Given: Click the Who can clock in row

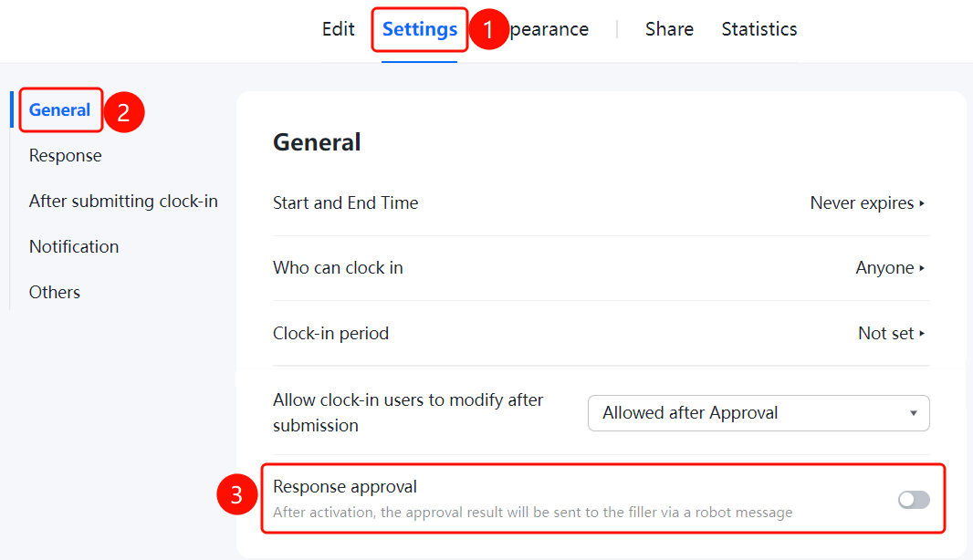Looking at the screenshot, I should 601,268.
